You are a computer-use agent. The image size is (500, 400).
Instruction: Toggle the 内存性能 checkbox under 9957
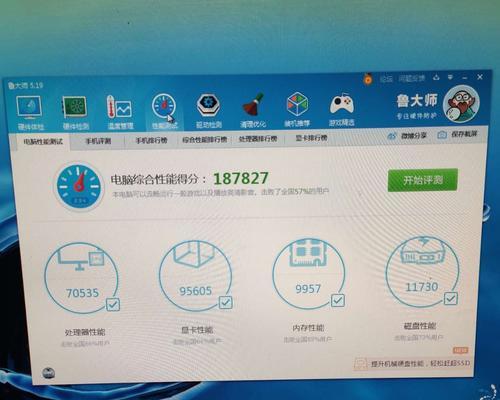338,300
